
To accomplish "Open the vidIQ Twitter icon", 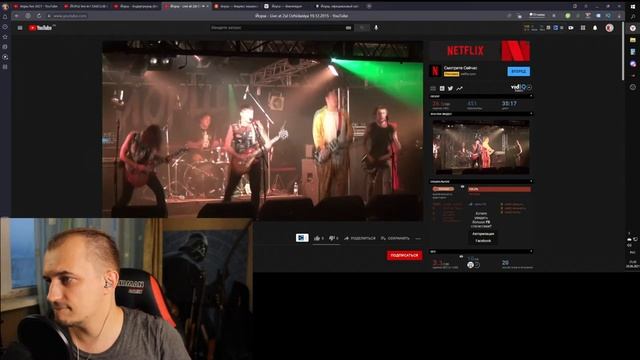I will point(450,88).
